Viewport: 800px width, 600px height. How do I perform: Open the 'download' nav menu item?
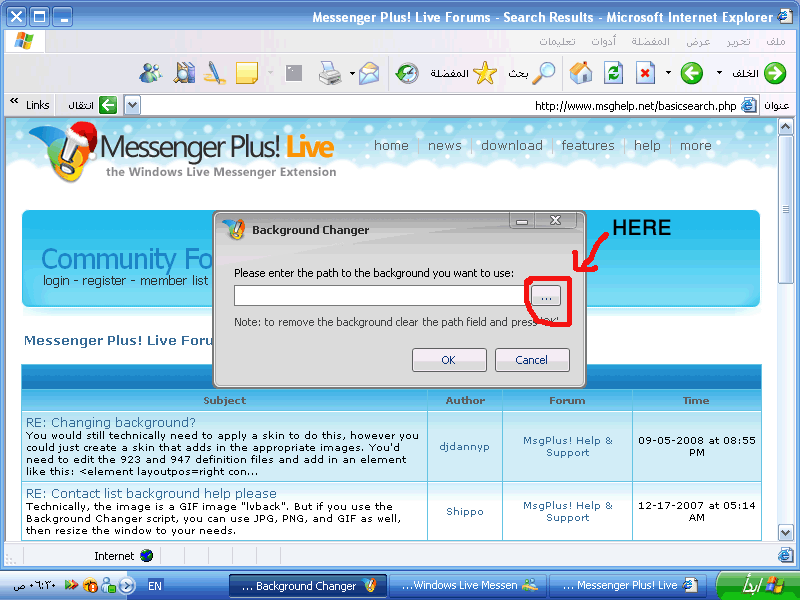tap(511, 145)
